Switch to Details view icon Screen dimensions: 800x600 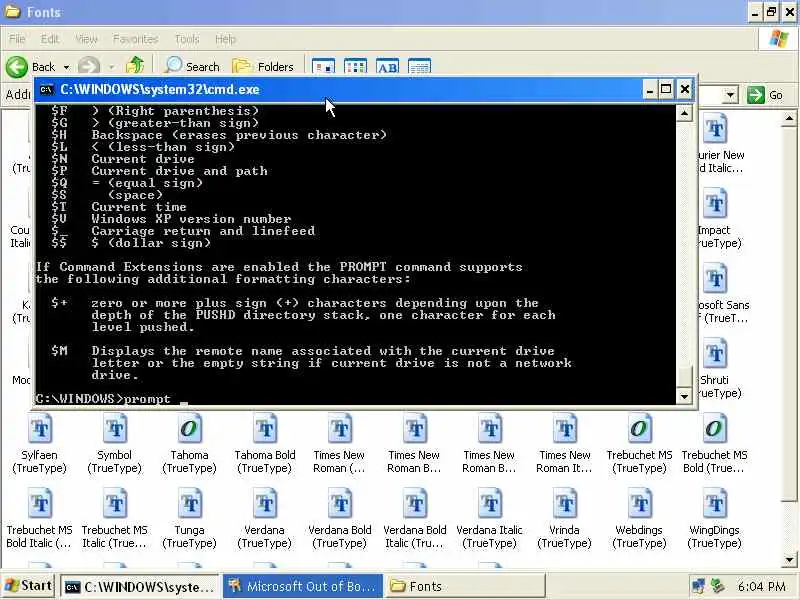pos(420,67)
